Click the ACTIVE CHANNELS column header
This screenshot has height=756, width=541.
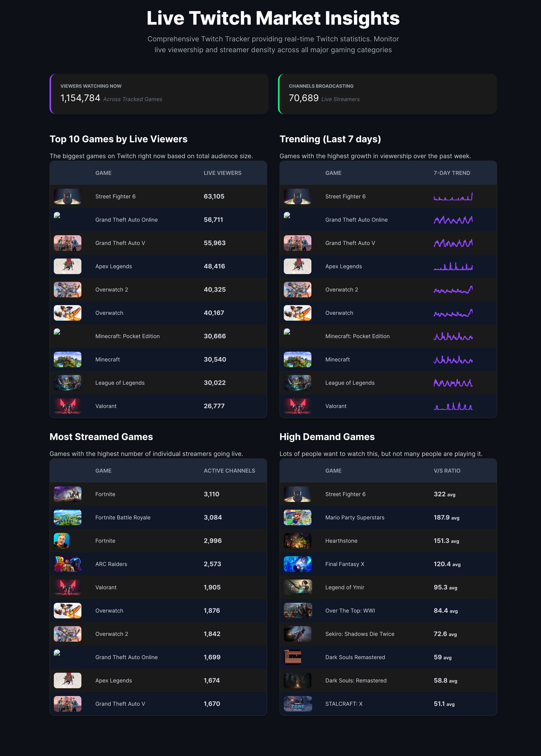(229, 471)
